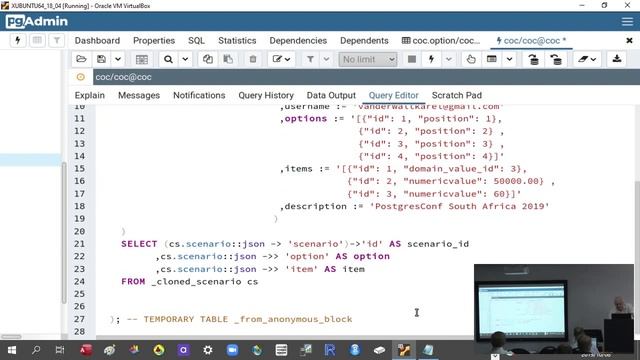Open the Clear eraser dropdown
The height and width of the screenshot is (360, 640).
[587, 59]
